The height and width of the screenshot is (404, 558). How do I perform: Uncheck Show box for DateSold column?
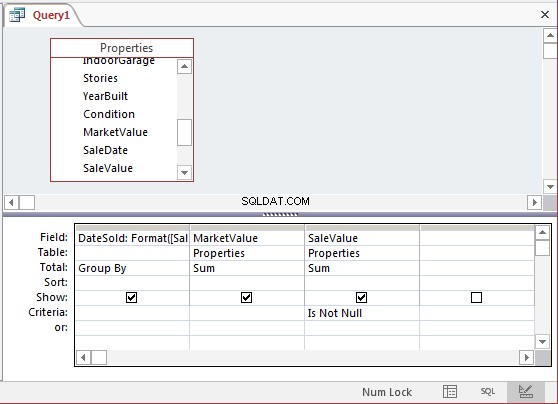131,297
